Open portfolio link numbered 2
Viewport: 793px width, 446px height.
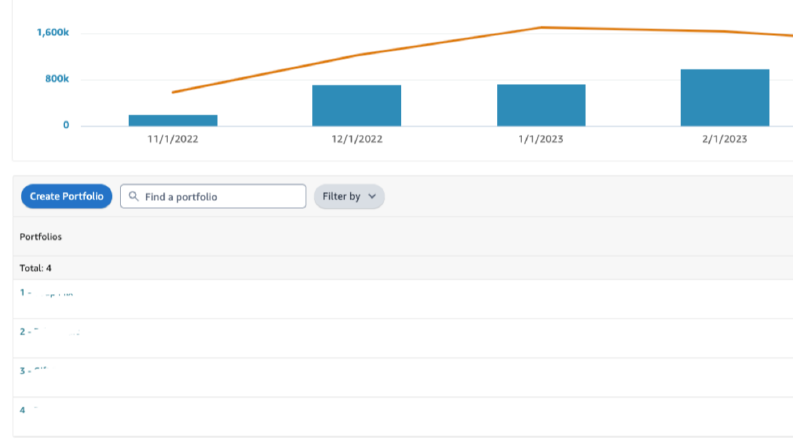[50, 332]
